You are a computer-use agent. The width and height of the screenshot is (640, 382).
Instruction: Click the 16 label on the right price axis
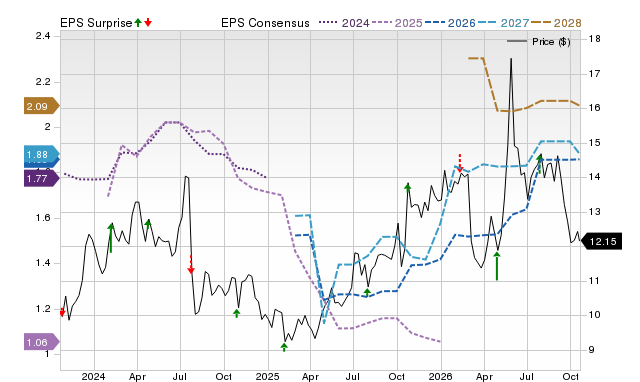click(x=594, y=108)
